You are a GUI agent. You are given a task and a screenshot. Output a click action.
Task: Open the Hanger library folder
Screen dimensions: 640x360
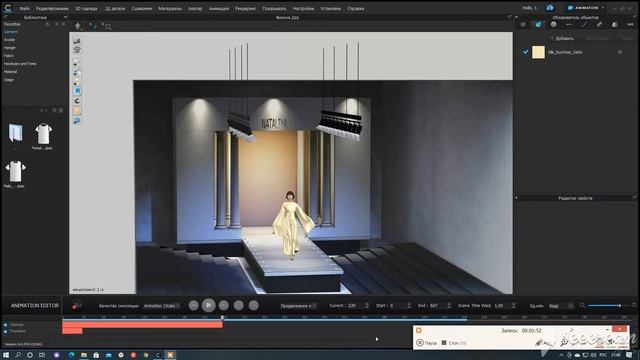(x=10, y=48)
